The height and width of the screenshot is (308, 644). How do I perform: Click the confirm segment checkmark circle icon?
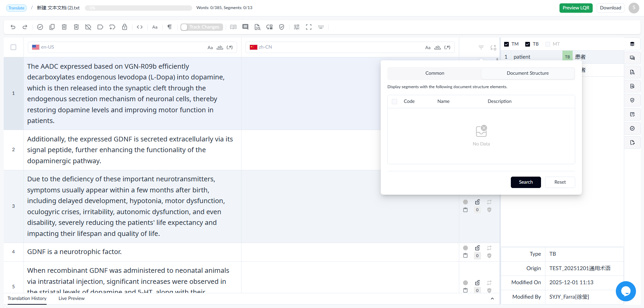(40, 27)
